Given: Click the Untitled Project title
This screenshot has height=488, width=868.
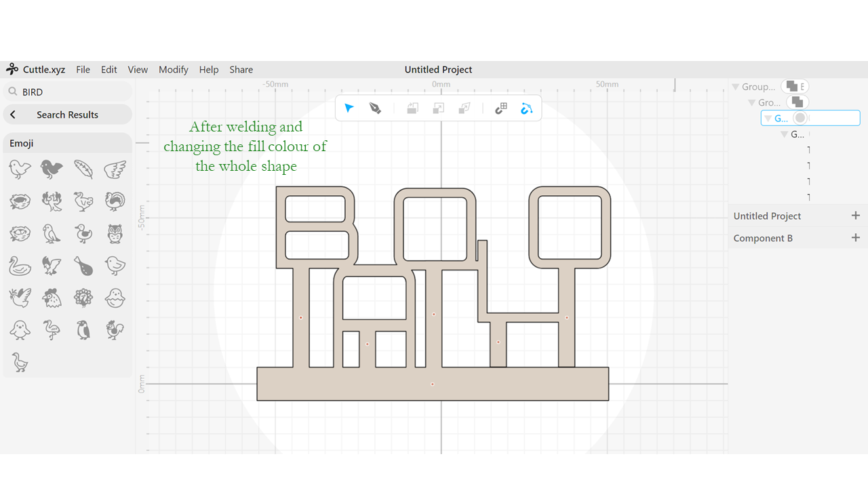Looking at the screenshot, I should pyautogui.click(x=438, y=69).
